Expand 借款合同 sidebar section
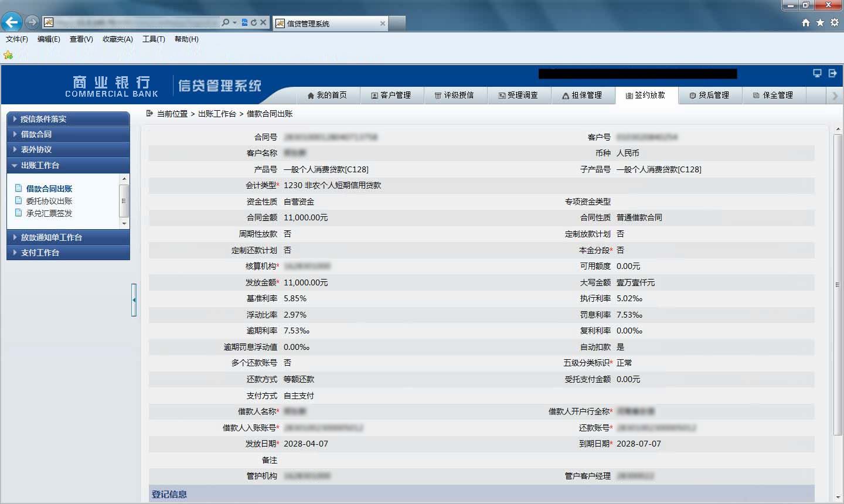844x504 pixels. point(68,134)
